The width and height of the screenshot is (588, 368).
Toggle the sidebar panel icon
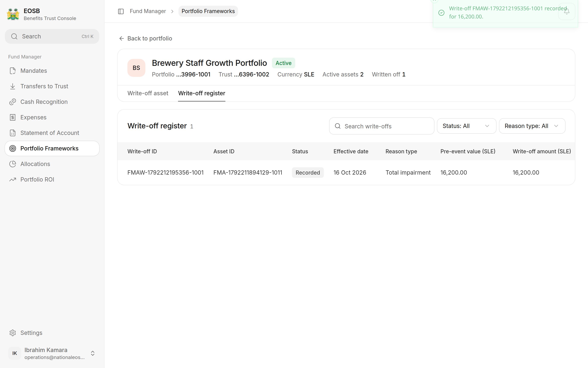coord(121,11)
